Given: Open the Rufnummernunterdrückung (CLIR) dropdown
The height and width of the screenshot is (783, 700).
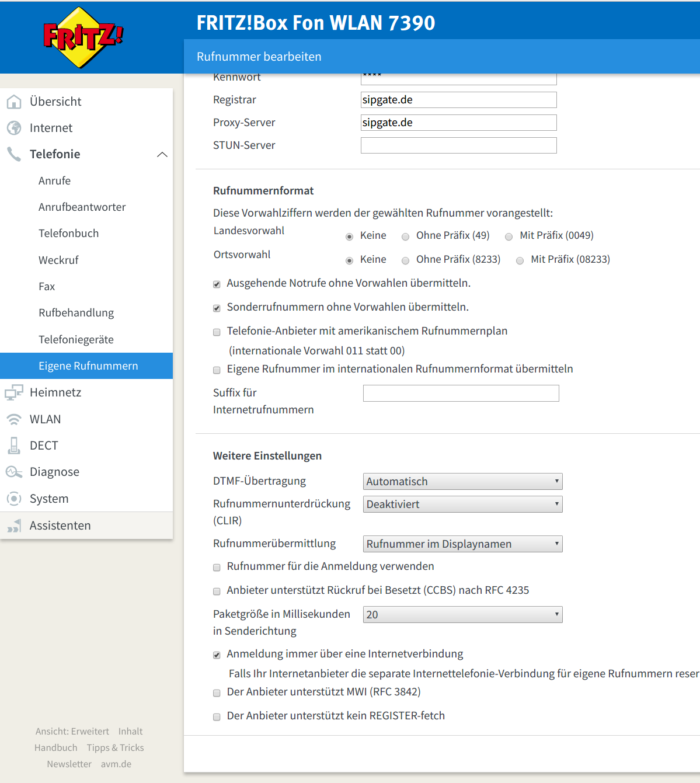Looking at the screenshot, I should point(463,504).
